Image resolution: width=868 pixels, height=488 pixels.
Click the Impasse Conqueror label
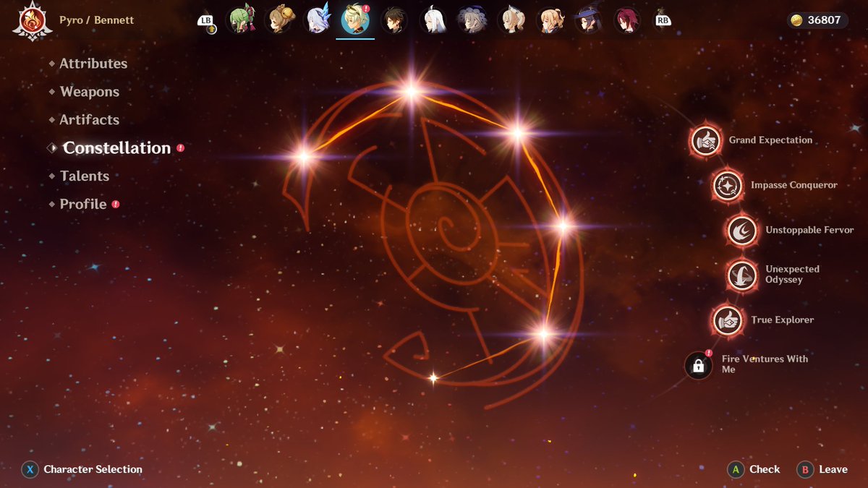click(794, 185)
